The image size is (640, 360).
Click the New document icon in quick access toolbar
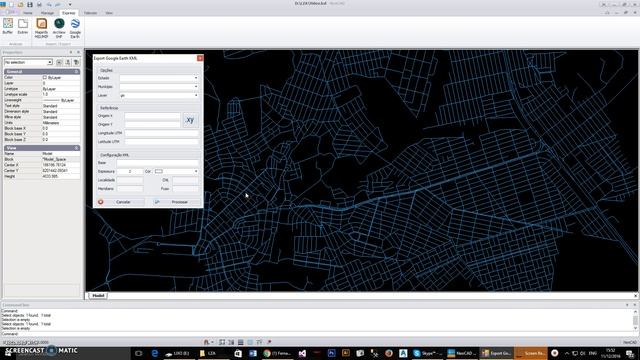click(x=11, y=4)
